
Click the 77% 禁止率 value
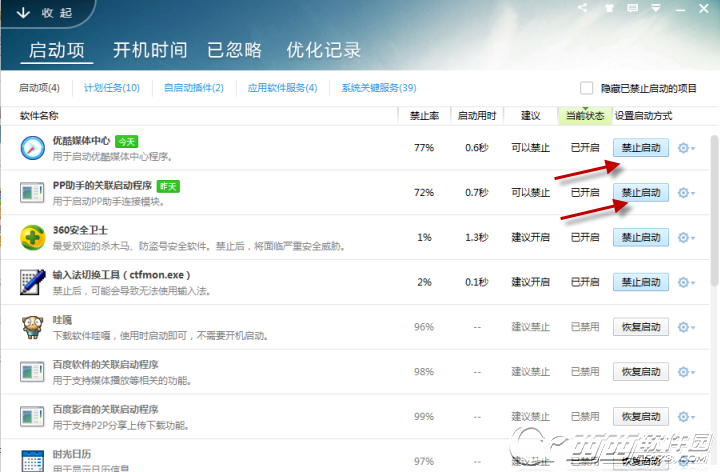pyautogui.click(x=424, y=148)
